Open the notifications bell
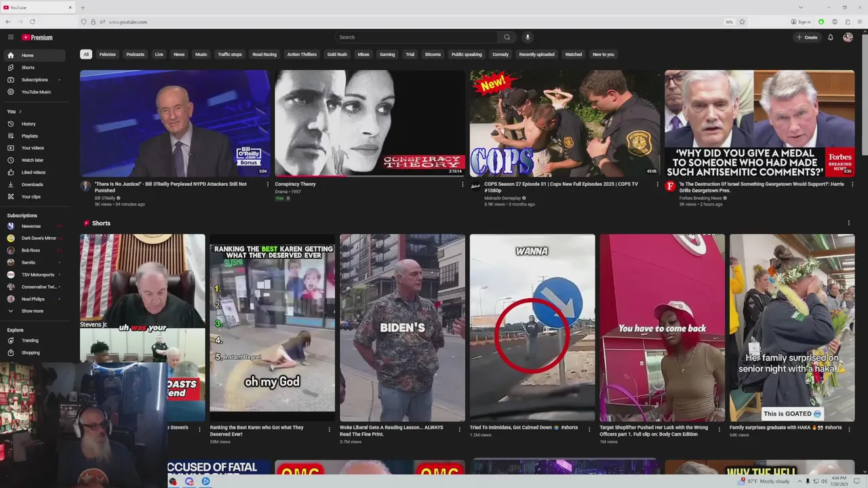 click(x=830, y=37)
